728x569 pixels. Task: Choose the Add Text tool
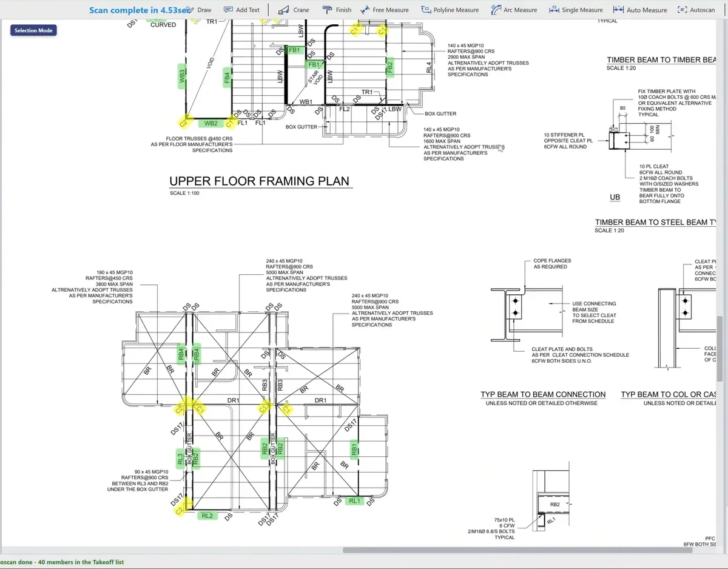click(241, 10)
